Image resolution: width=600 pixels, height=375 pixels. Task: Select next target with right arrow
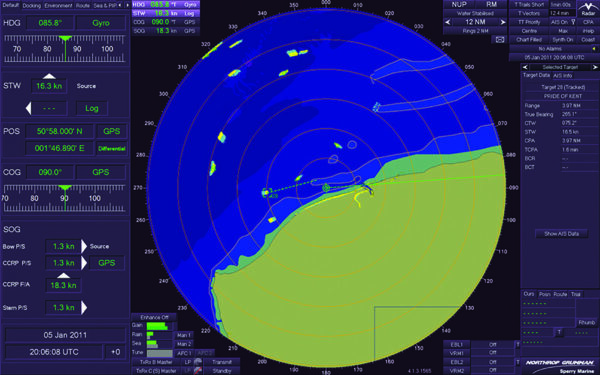(595, 67)
